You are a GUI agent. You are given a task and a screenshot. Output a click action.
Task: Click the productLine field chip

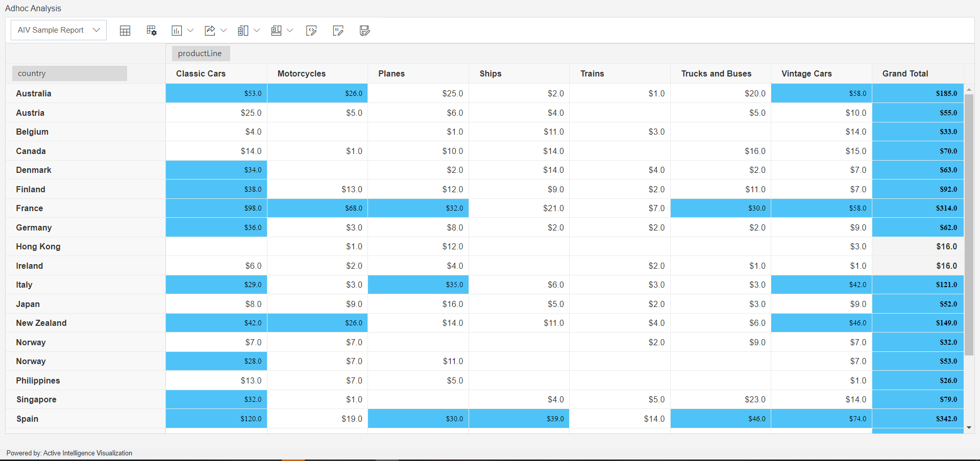point(201,54)
